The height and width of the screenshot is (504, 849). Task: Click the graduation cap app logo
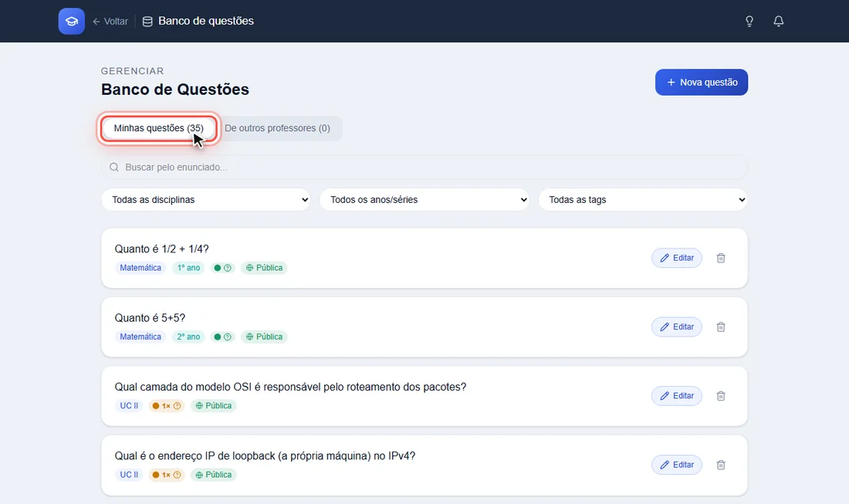(x=72, y=21)
